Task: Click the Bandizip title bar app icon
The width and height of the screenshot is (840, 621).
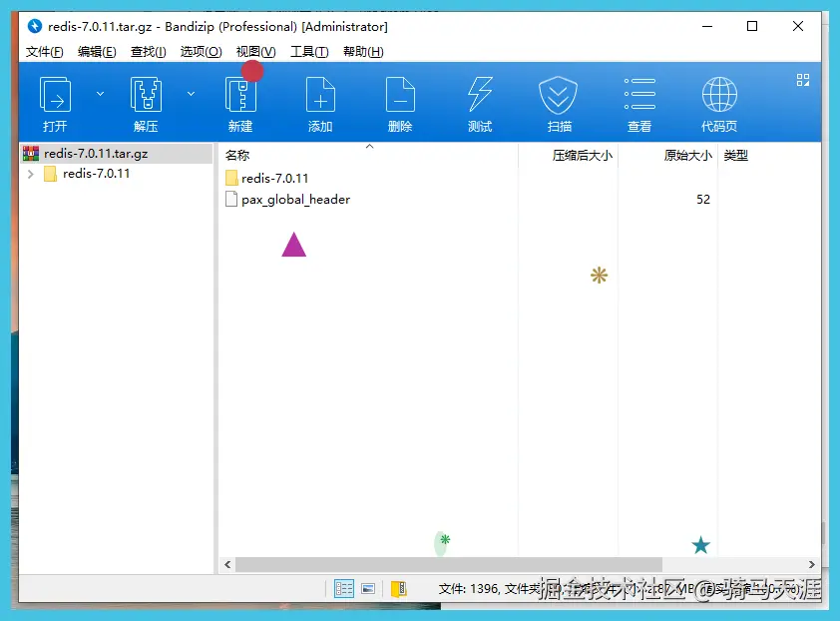Action: point(35,26)
